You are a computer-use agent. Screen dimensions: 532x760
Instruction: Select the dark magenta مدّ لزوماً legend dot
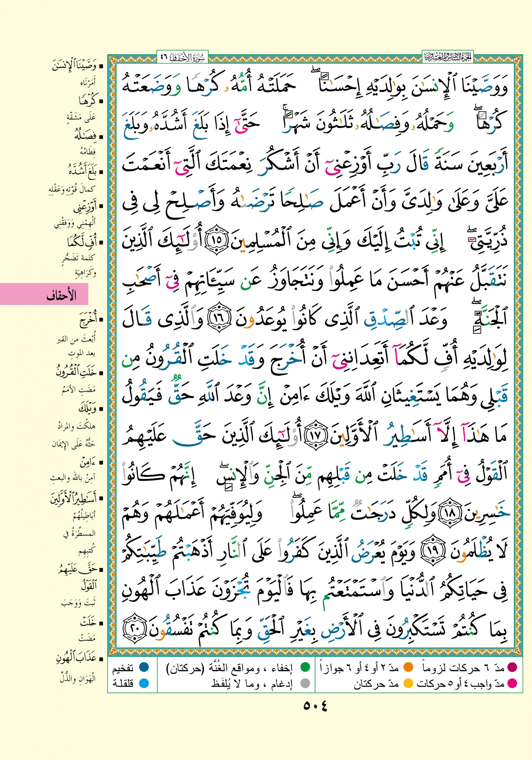pyautogui.click(x=512, y=668)
